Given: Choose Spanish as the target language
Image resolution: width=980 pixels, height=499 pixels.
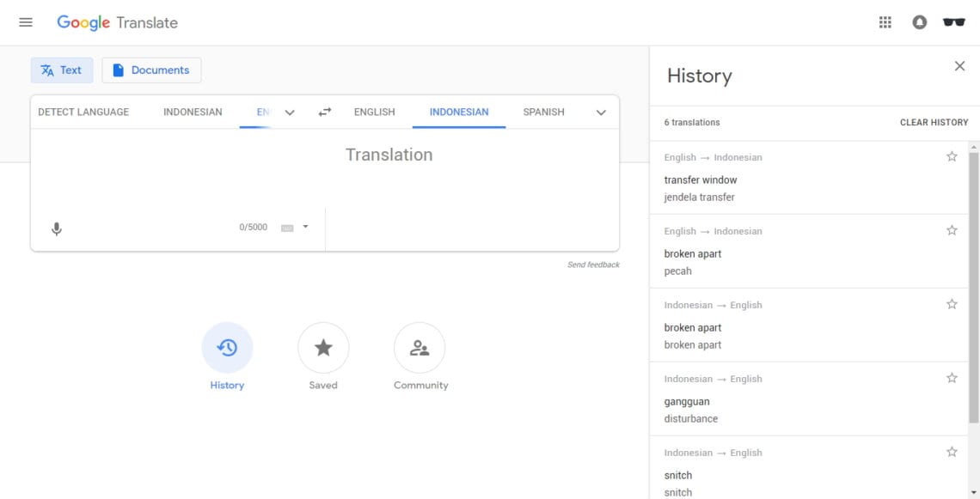Looking at the screenshot, I should [543, 112].
